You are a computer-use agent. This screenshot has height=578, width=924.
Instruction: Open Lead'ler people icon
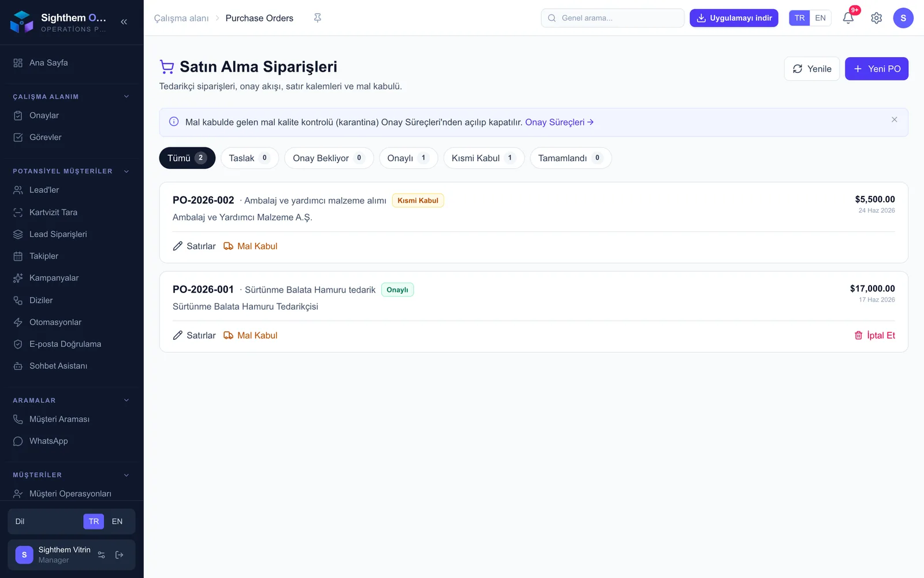coord(18,190)
